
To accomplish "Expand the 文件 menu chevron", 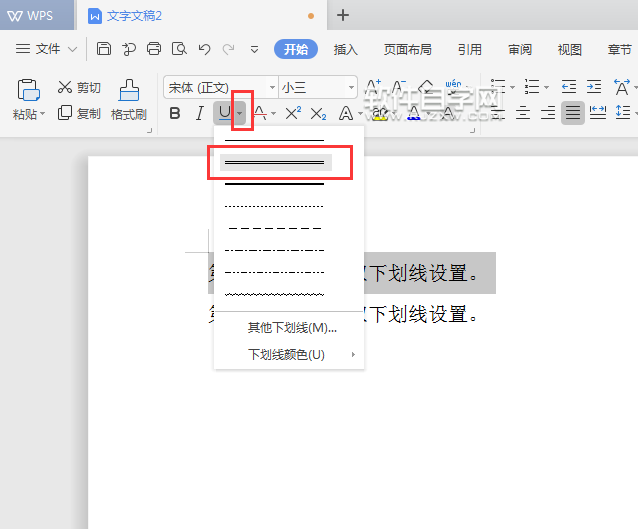I will tap(72, 50).
